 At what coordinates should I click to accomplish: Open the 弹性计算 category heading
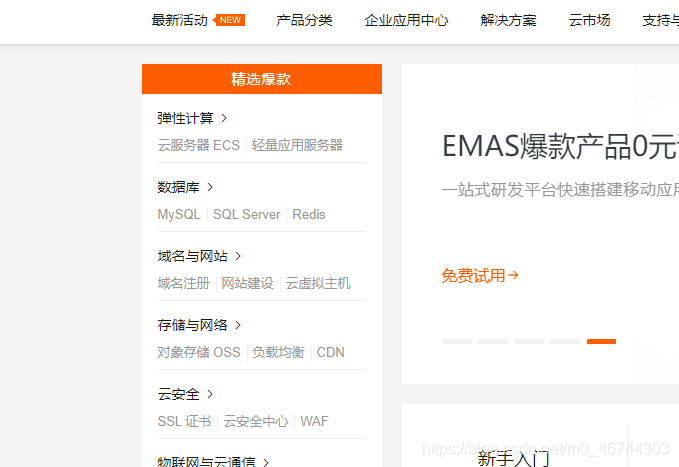[185, 118]
